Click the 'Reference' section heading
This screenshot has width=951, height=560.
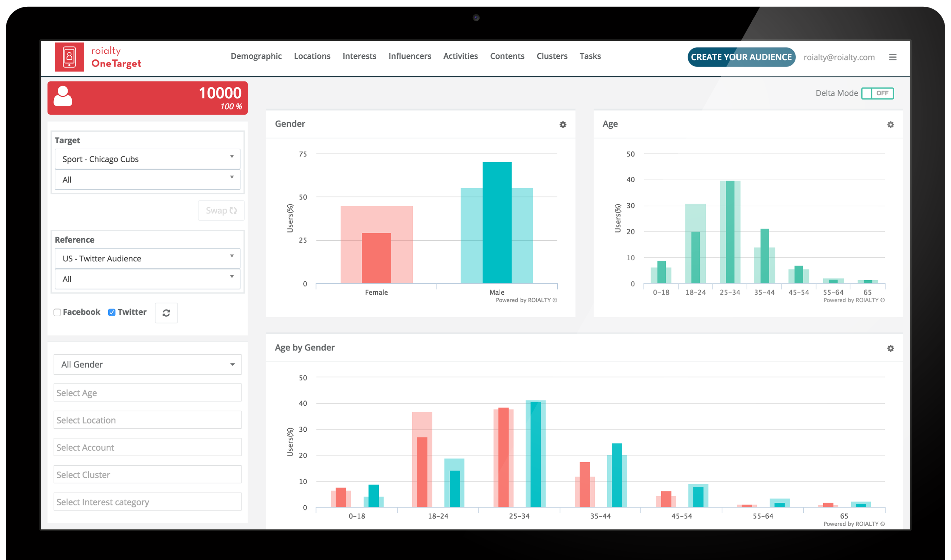tap(74, 240)
